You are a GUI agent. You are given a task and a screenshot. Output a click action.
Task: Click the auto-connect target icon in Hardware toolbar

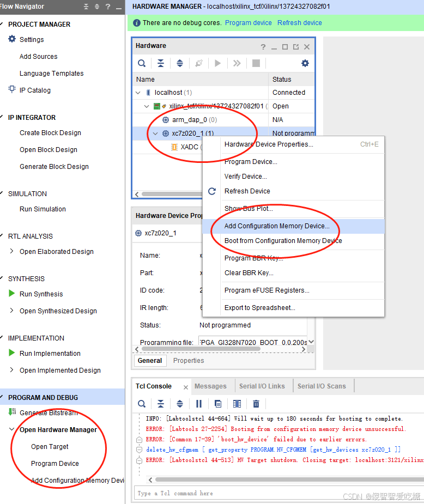coord(199,63)
